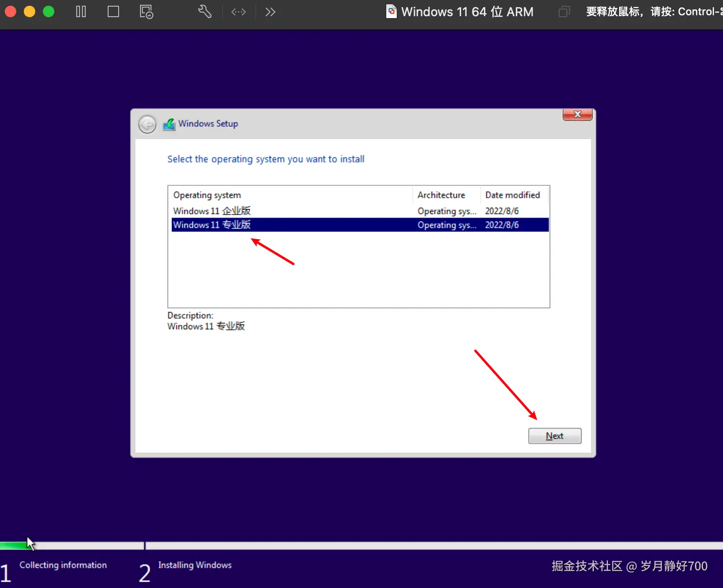Image resolution: width=723 pixels, height=588 pixels.
Task: Click the single window view icon
Action: pyautogui.click(x=113, y=11)
